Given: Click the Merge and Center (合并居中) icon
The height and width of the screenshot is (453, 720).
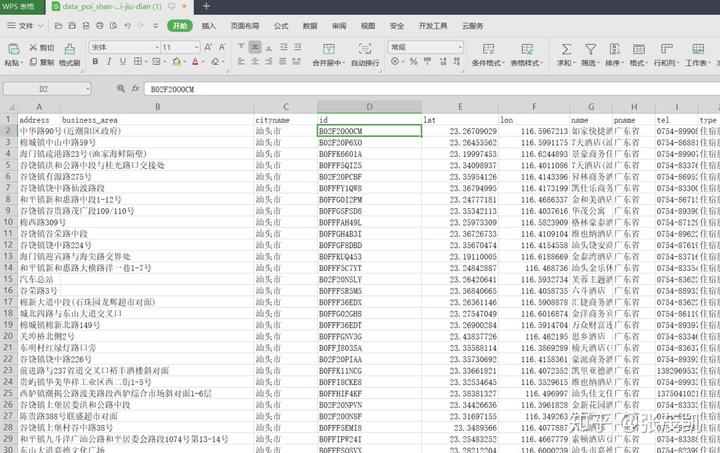Looking at the screenshot, I should tap(329, 49).
